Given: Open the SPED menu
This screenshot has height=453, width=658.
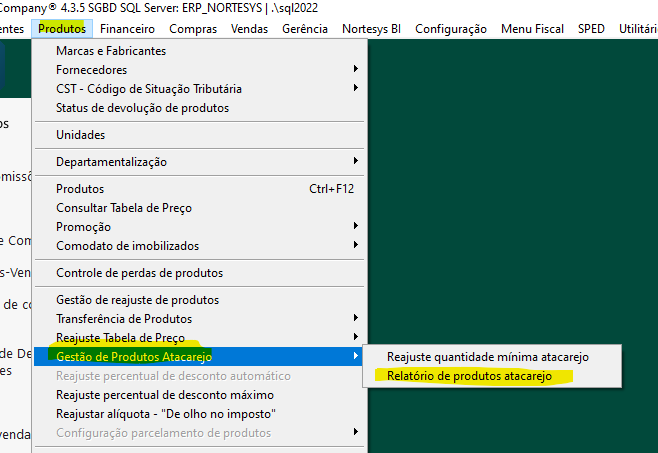Looking at the screenshot, I should click(591, 29).
